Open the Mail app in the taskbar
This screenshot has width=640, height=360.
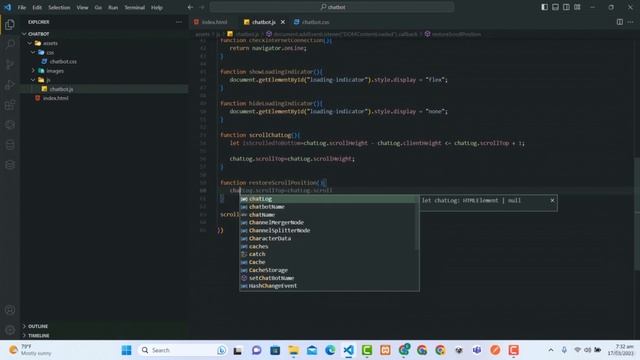pos(312,350)
